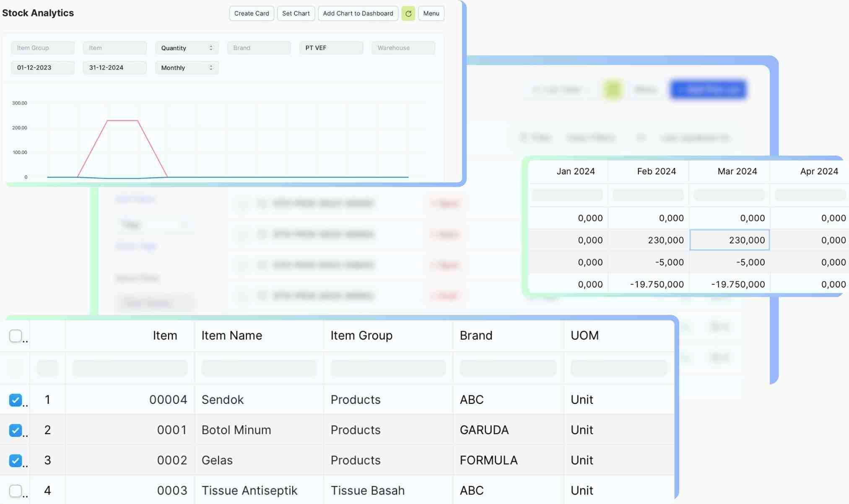The width and height of the screenshot is (849, 504).
Task: Click the Mar 2024 cell showing 230,000
Action: coord(730,240)
